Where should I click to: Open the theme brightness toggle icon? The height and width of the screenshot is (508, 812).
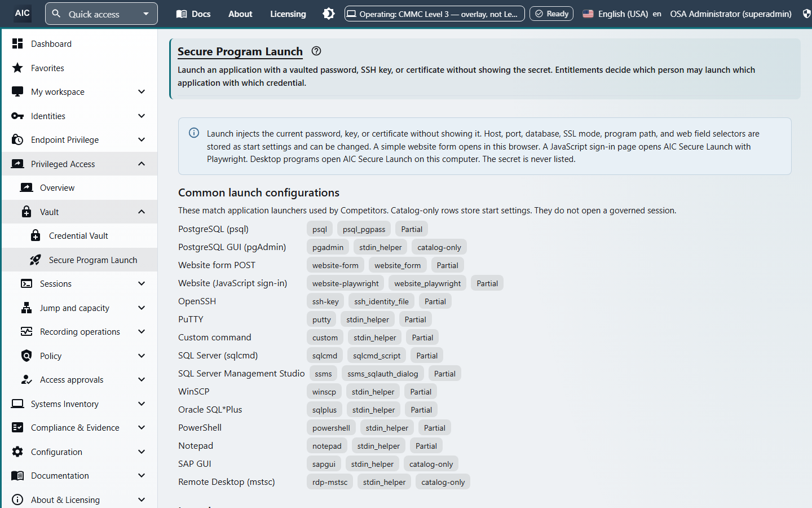(329, 14)
